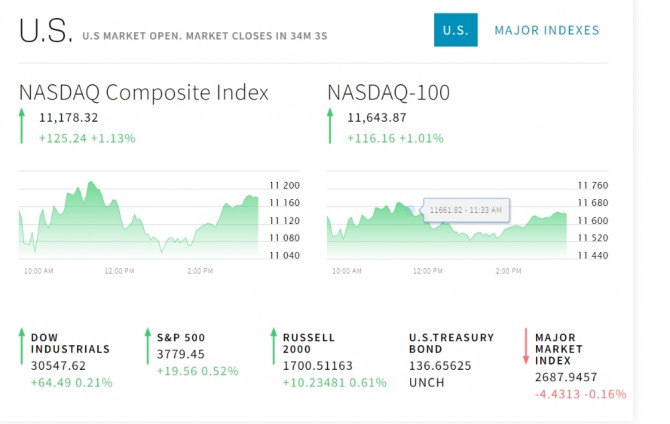Open the NASDAQ Composite Index heading
The height and width of the screenshot is (424, 670).
click(144, 93)
